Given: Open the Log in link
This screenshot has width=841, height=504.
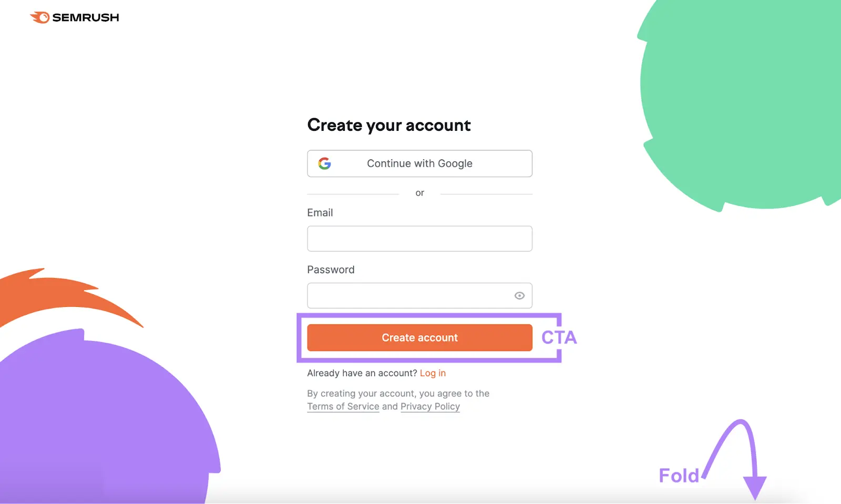Looking at the screenshot, I should pos(433,373).
